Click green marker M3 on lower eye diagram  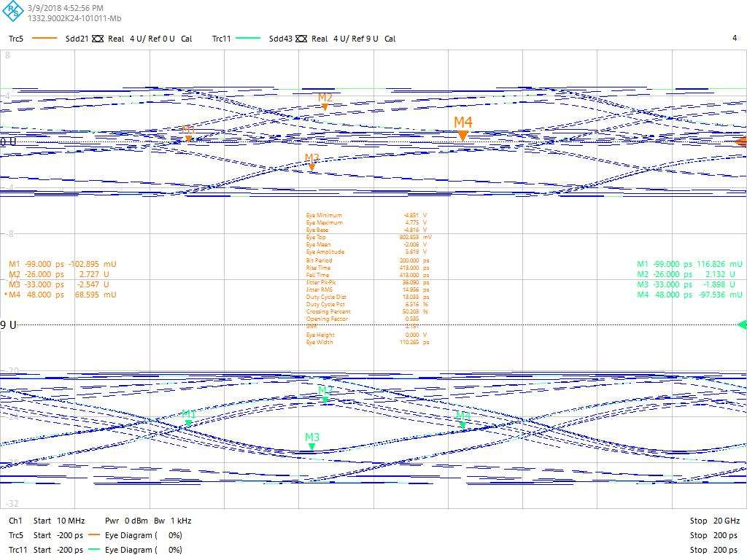coord(311,446)
